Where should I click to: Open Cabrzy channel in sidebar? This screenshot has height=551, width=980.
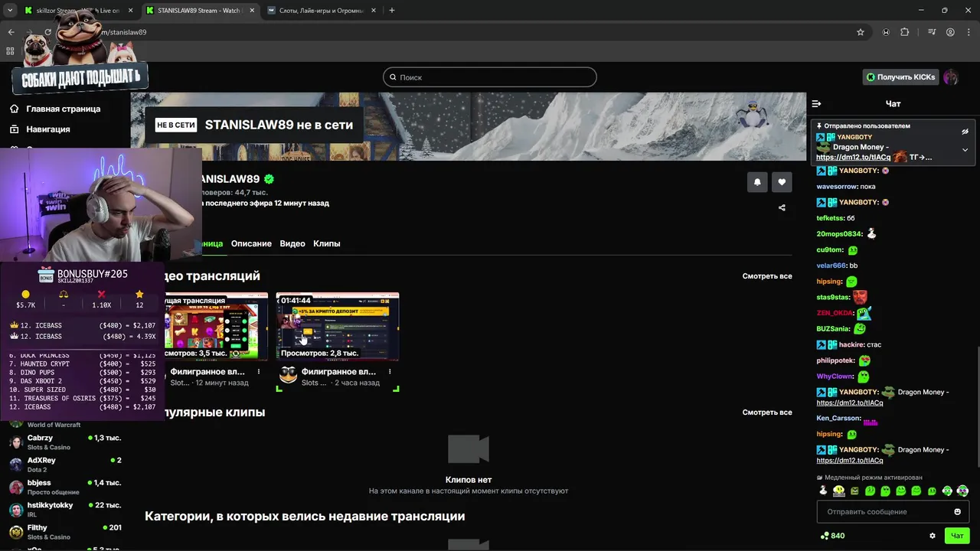click(x=65, y=442)
